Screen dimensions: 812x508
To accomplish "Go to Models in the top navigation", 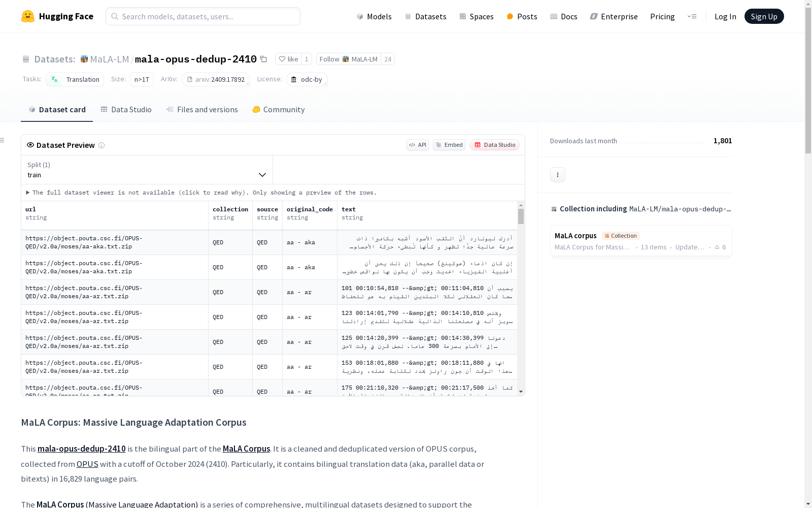I will click(374, 16).
